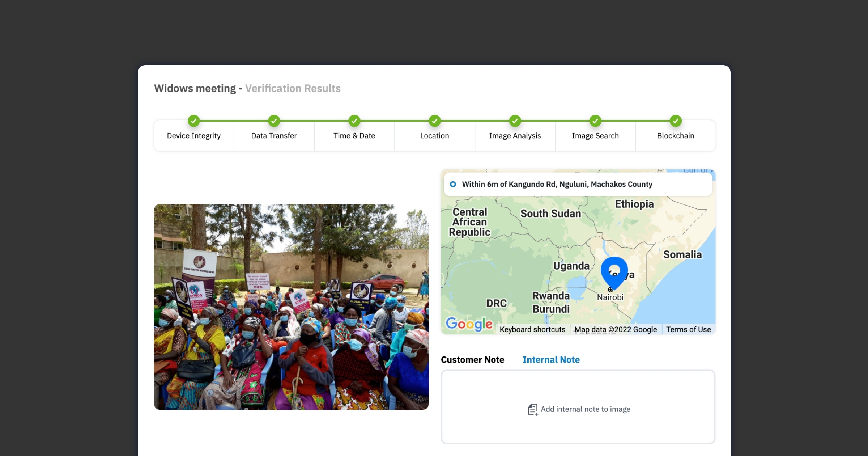Open the widows meeting photo

[x=291, y=307]
